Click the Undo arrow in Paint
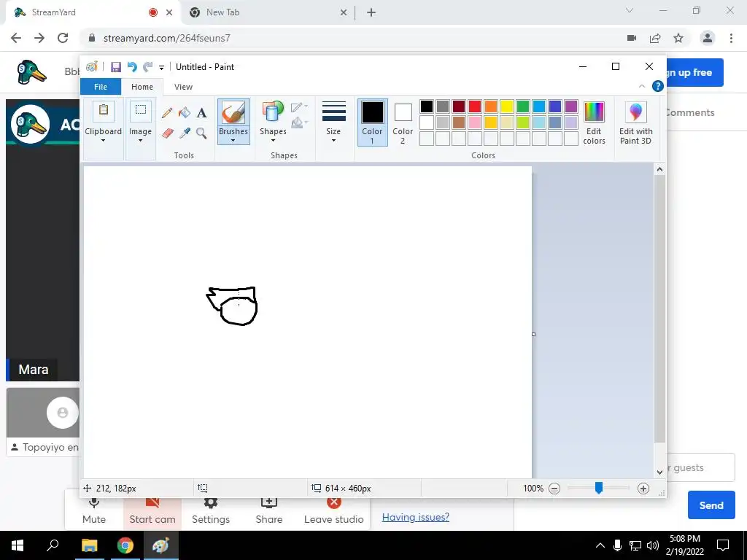The width and height of the screenshot is (747, 560). 132,67
